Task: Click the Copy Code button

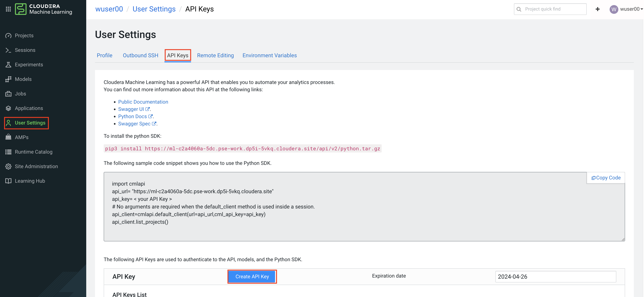Action: click(606, 178)
